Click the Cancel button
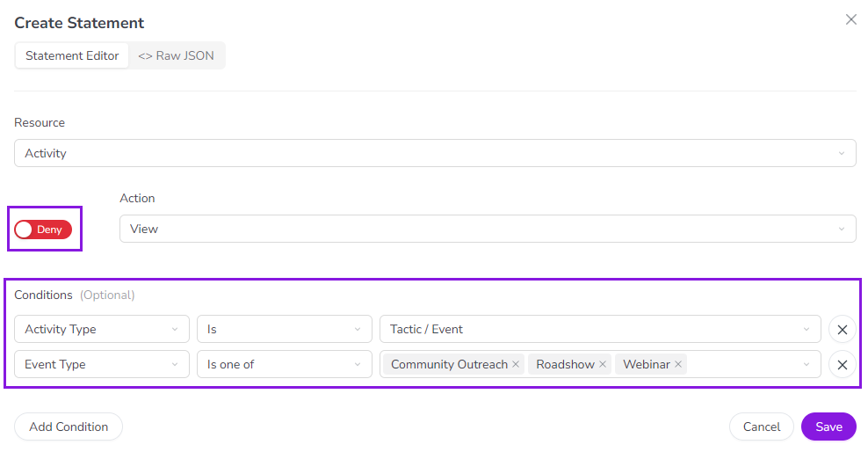 (761, 426)
